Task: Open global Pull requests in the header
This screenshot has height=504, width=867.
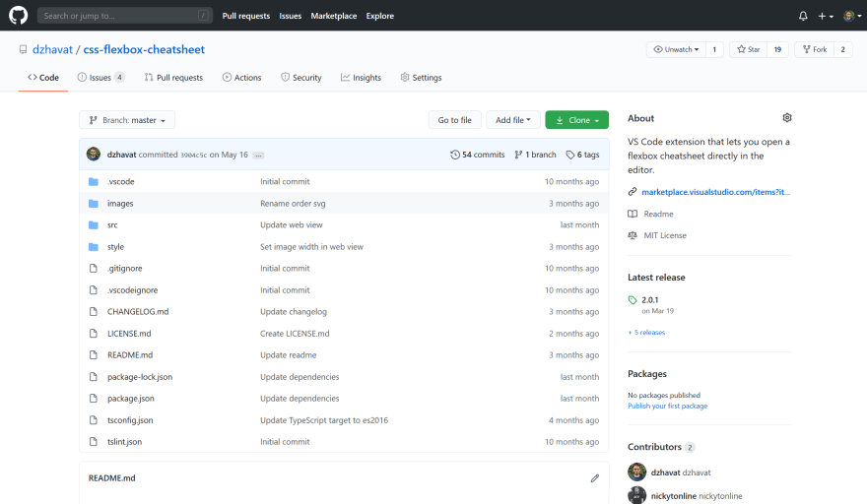Action: [x=246, y=16]
